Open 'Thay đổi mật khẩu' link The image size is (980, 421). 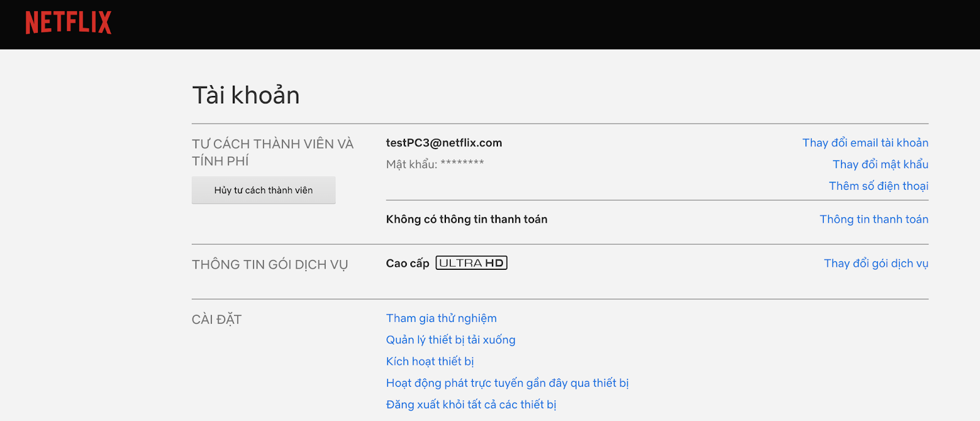point(880,164)
